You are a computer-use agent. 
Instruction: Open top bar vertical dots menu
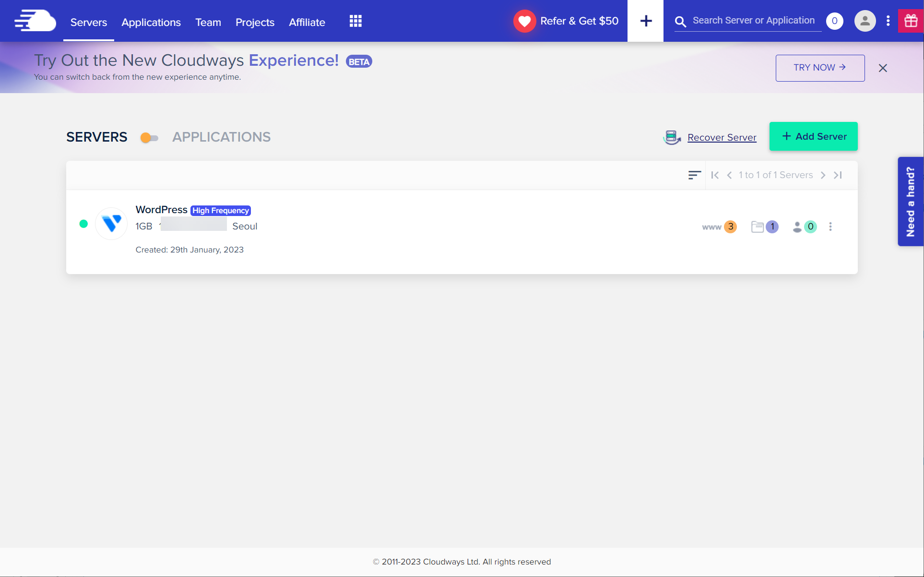(x=888, y=21)
